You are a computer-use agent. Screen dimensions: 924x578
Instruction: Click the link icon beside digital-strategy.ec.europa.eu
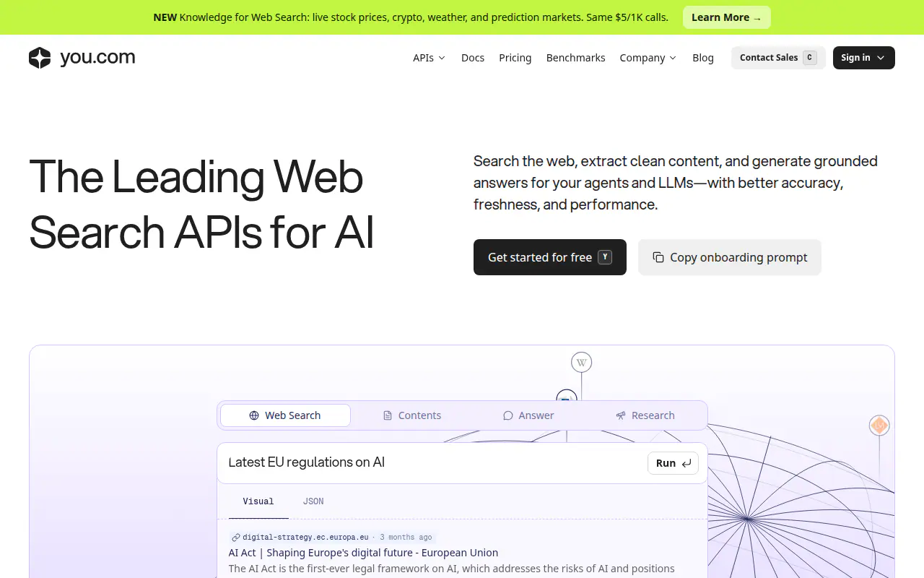pyautogui.click(x=235, y=538)
